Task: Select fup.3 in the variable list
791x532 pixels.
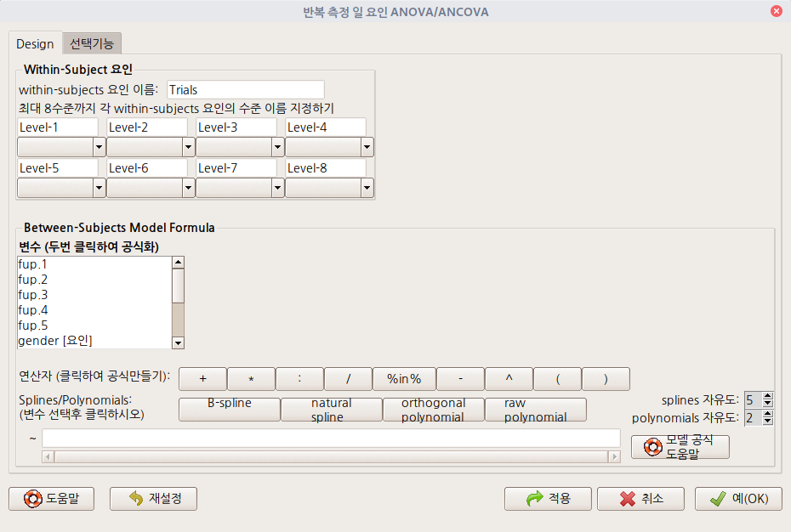Action: click(94, 295)
